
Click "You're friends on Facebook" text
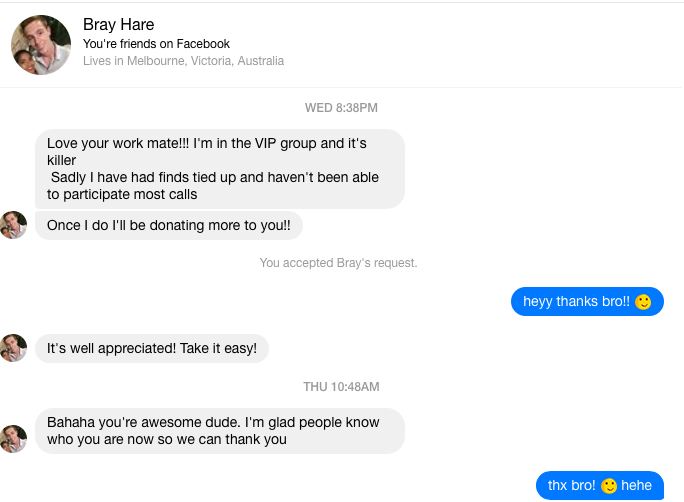coord(156,44)
